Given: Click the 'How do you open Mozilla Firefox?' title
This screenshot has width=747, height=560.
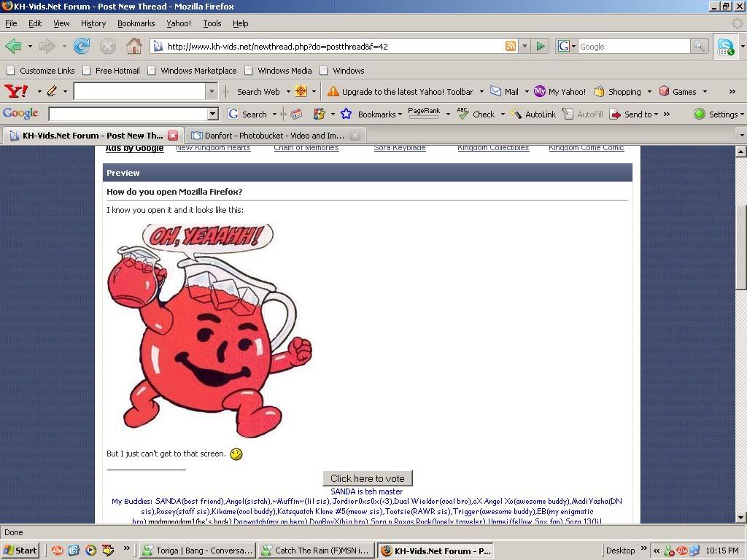Looking at the screenshot, I should coord(174,192).
